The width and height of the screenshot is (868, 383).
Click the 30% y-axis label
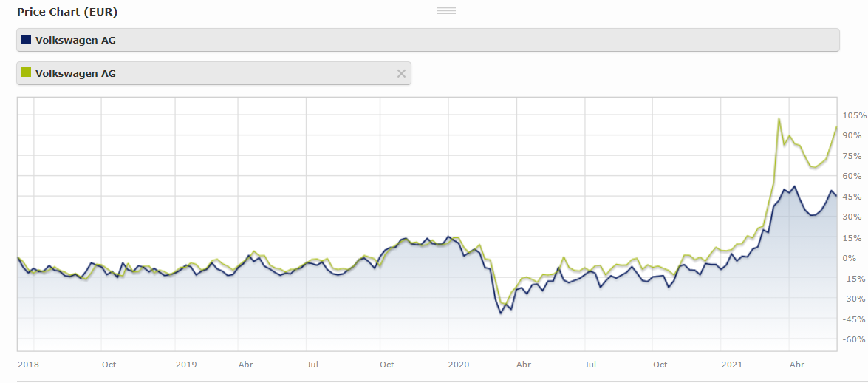853,217
